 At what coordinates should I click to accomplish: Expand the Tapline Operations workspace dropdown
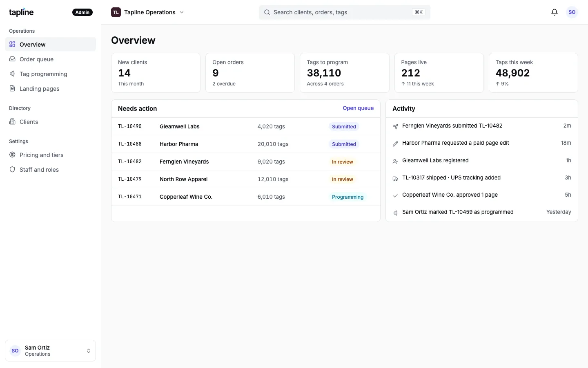147,12
